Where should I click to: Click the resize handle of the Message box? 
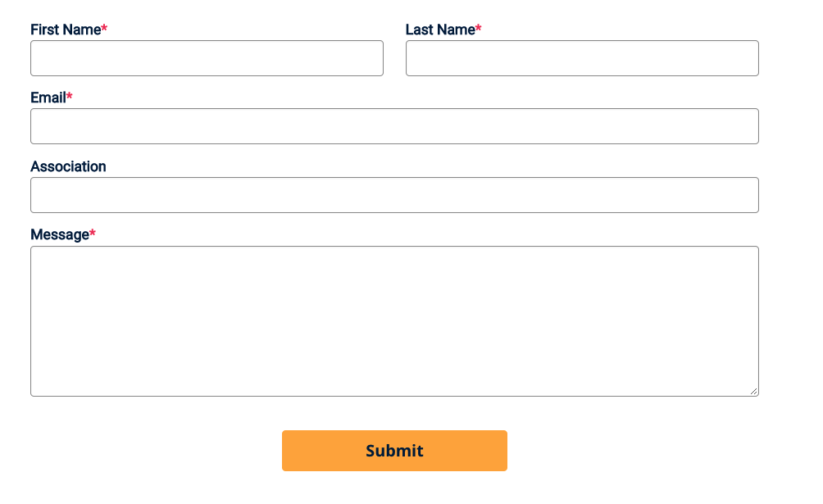[754, 392]
